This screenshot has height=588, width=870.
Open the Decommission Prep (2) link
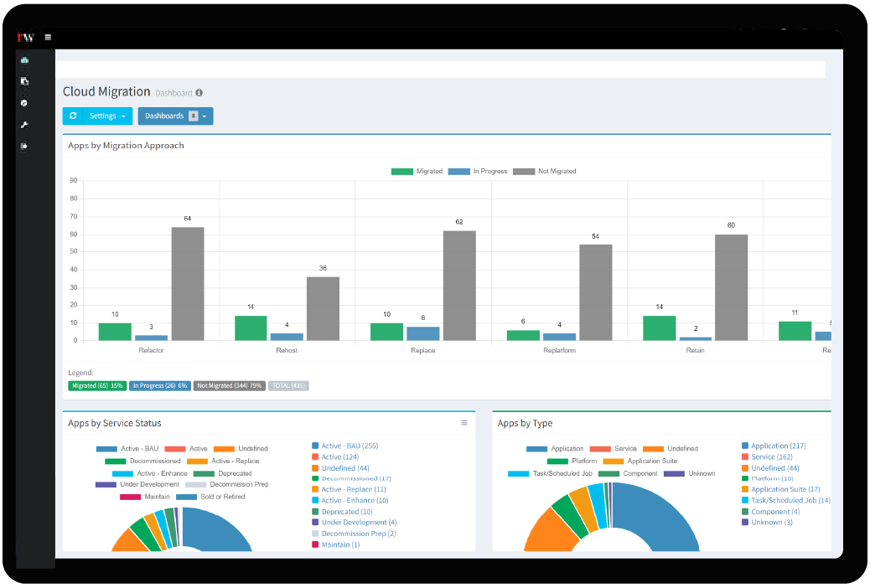[359, 534]
